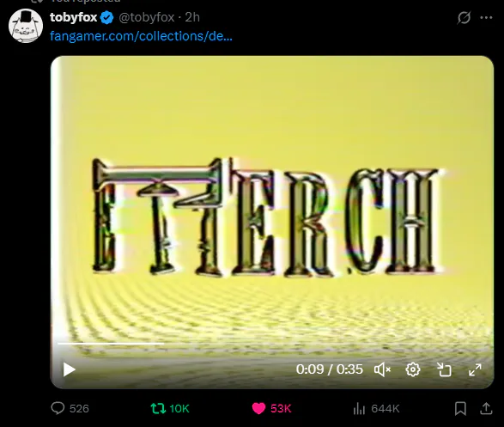Open video settings gear
This screenshot has height=427, width=504.
coord(413,369)
